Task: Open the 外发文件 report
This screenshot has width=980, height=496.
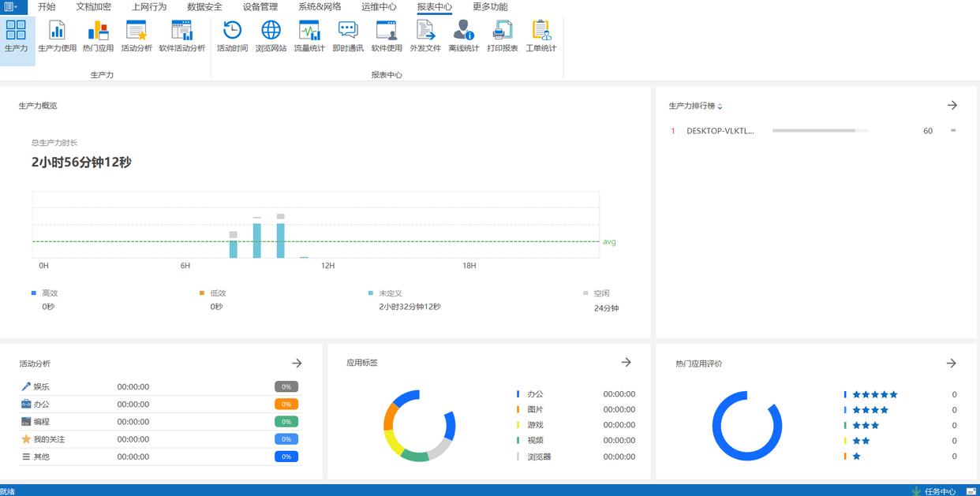Action: [x=425, y=36]
